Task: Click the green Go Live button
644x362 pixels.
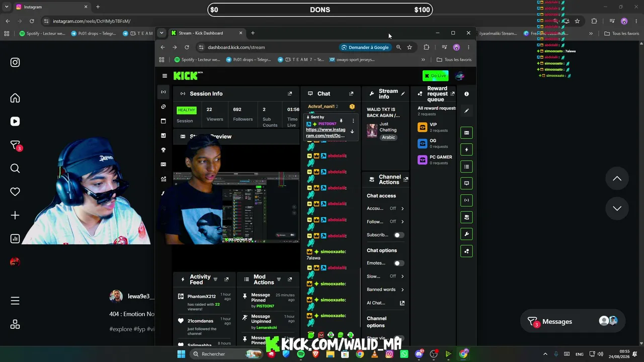Action: [436, 76]
